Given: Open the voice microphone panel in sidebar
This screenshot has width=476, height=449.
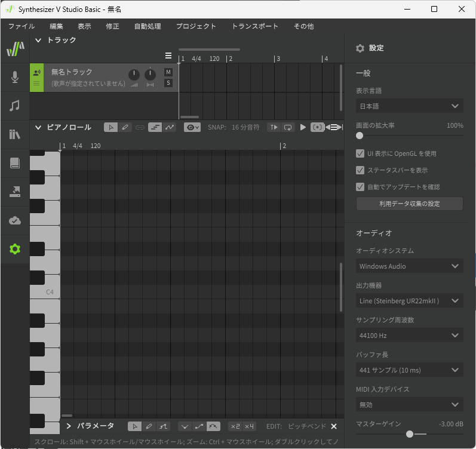Looking at the screenshot, I should click(15, 77).
